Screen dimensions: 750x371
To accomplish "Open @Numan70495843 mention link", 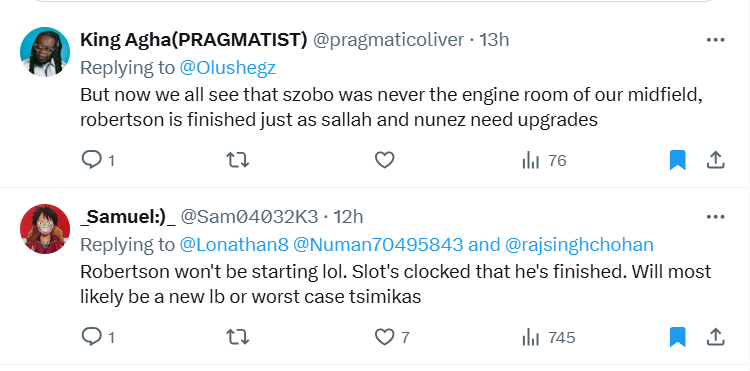I will (x=378, y=245).
